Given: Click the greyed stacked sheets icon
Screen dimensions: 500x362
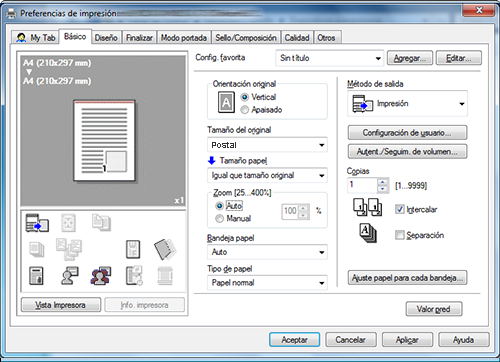Looking at the screenshot, I should click(36, 249).
